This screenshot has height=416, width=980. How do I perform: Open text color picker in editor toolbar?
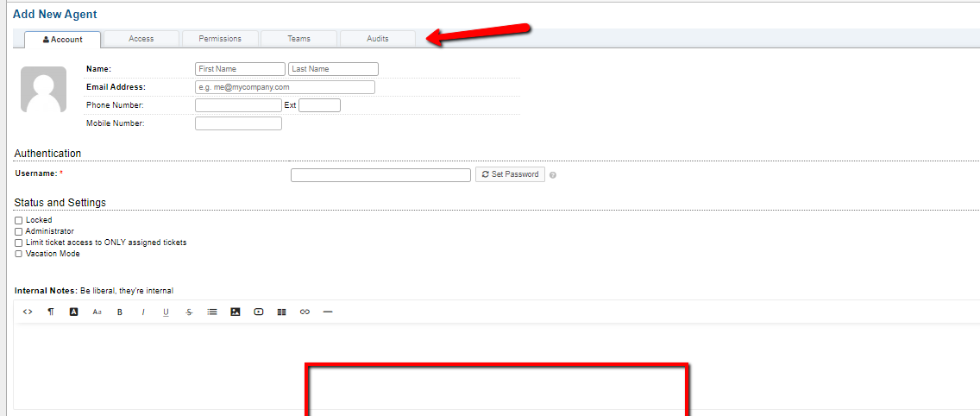(x=74, y=312)
